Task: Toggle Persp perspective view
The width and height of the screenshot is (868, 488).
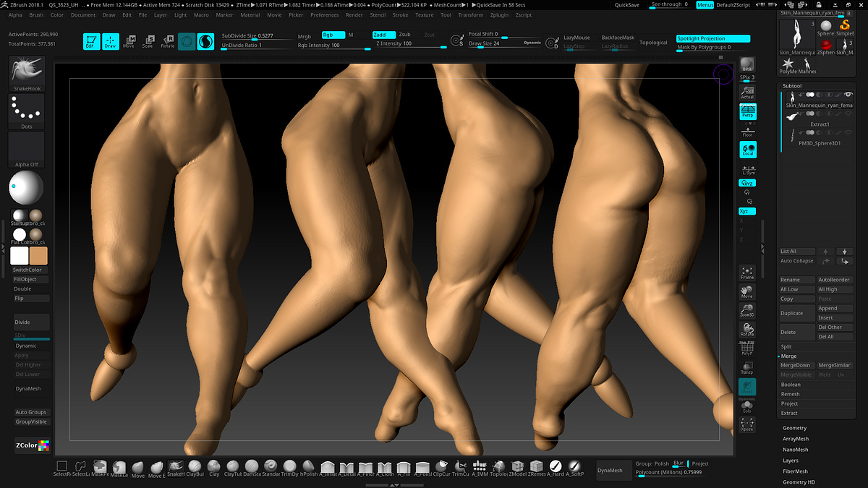Action: click(747, 111)
